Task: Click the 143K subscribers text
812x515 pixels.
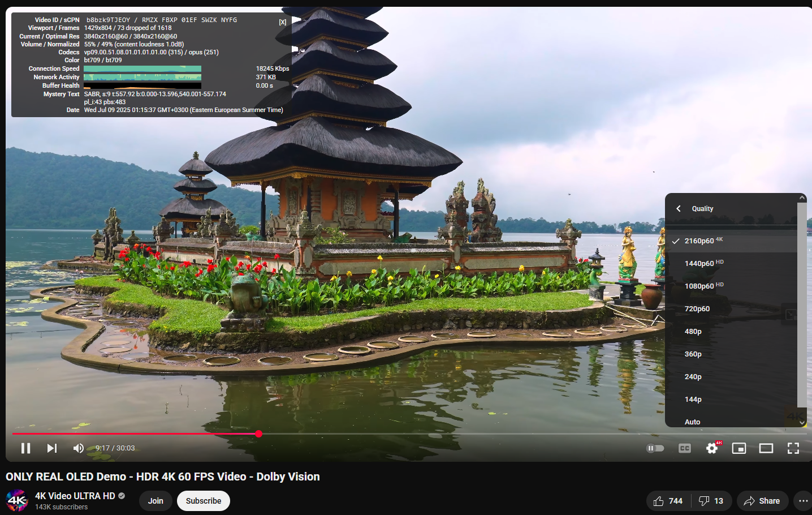Action: (62, 507)
